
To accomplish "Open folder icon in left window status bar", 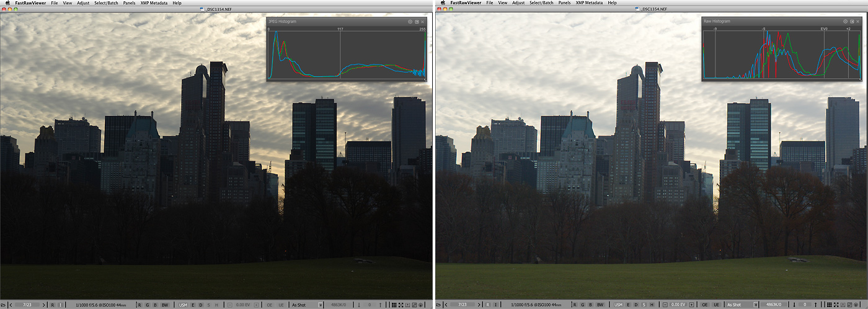I will point(3,305).
